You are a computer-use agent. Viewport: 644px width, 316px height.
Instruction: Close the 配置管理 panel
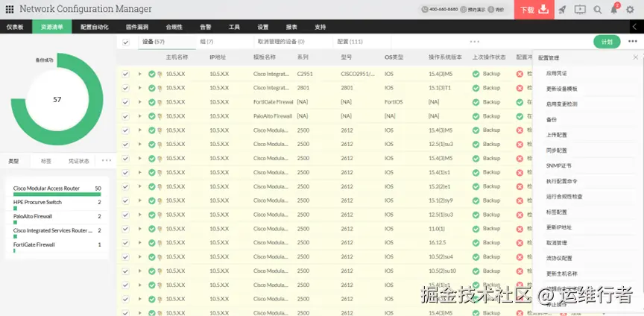[x=636, y=57]
